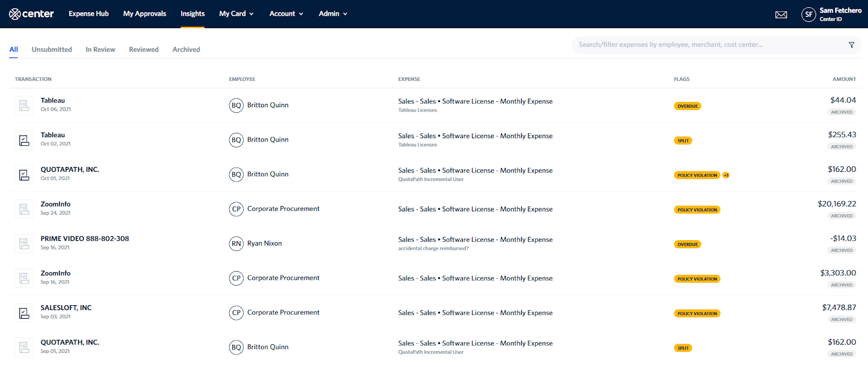This screenshot has height=367, width=868.
Task: Switch to the Archived tab
Action: pyautogui.click(x=186, y=49)
